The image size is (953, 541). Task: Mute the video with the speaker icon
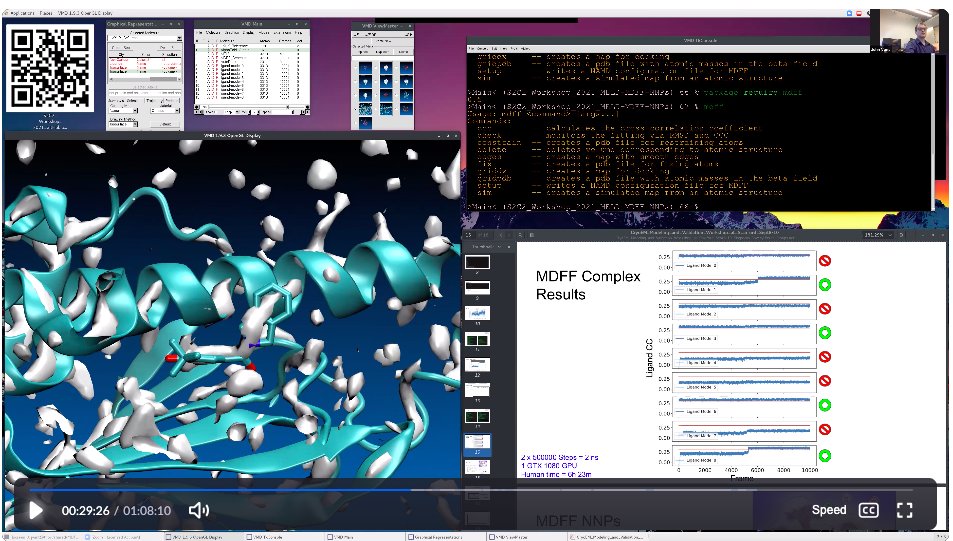[x=199, y=510]
